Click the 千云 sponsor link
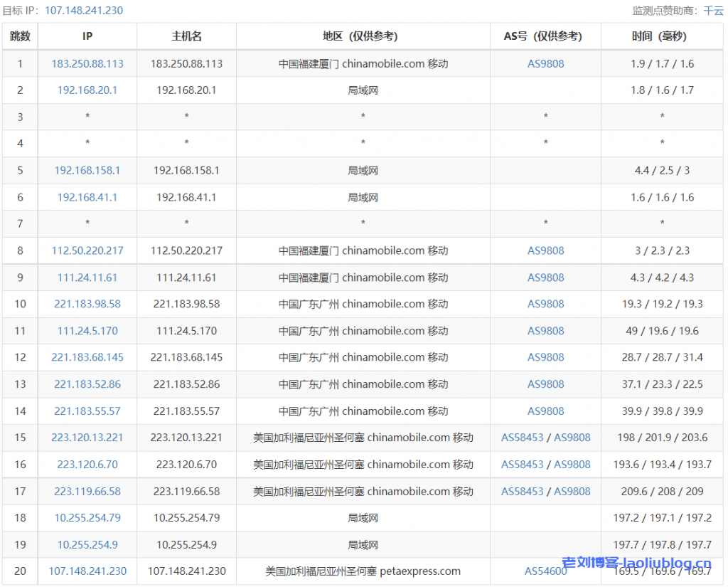This screenshot has height=587, width=728. coord(713,10)
